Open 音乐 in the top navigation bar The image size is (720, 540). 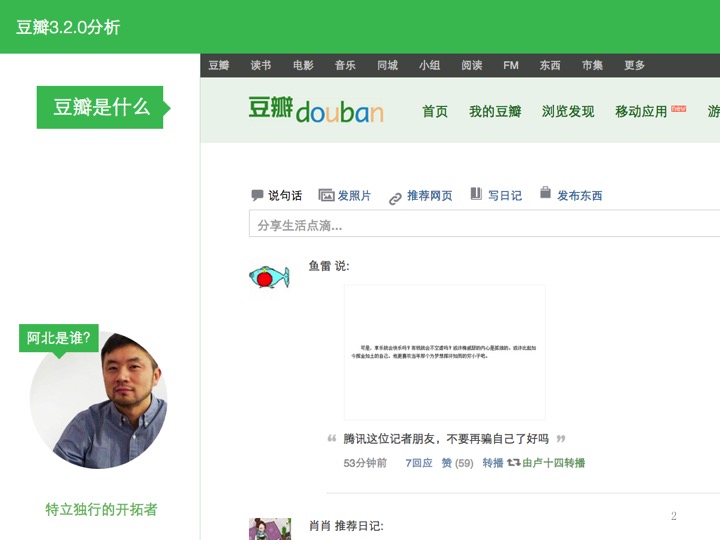345,65
